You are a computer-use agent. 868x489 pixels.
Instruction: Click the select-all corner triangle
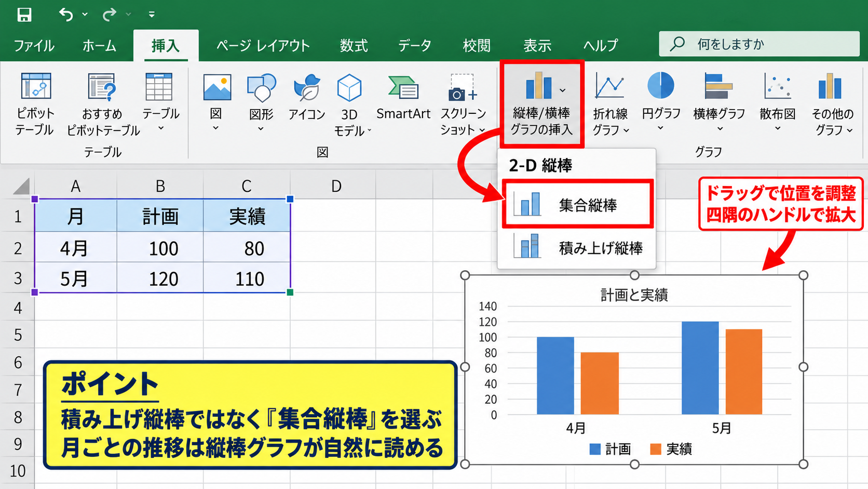pos(21,186)
